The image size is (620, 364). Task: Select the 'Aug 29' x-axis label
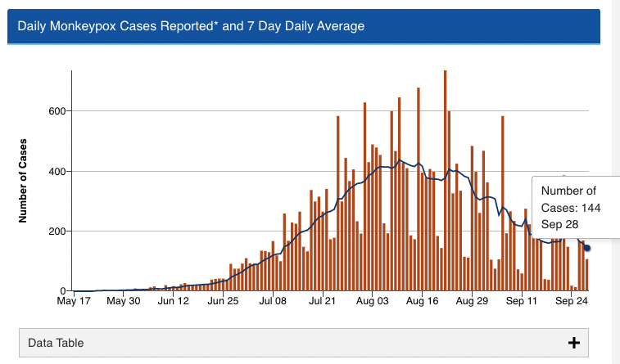473,300
